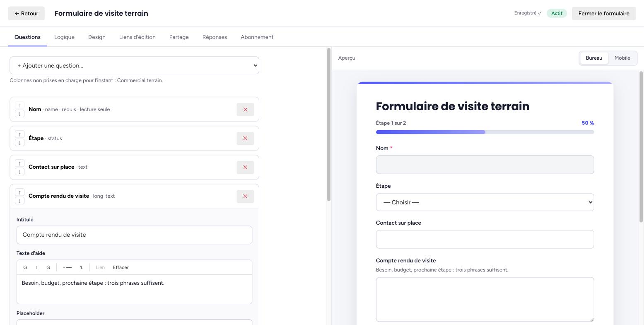644x325 pixels.
Task: Insert a bulleted list in help text
Action: [68, 267]
